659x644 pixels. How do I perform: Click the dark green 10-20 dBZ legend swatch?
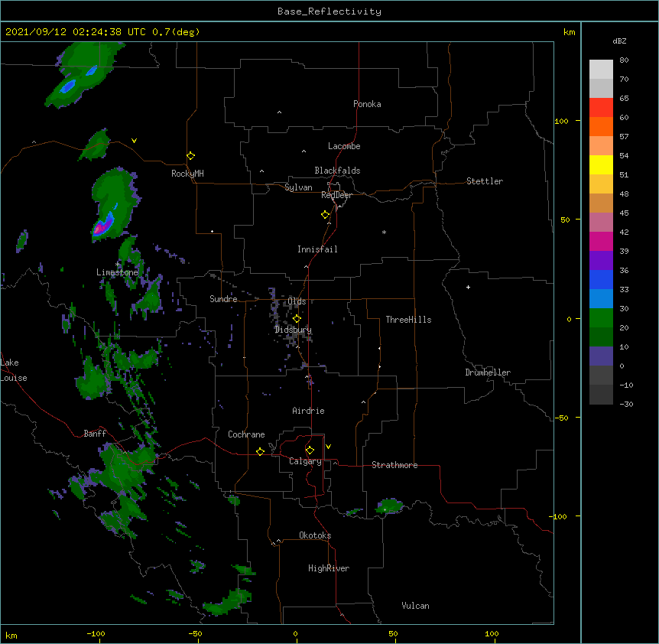coord(601,337)
